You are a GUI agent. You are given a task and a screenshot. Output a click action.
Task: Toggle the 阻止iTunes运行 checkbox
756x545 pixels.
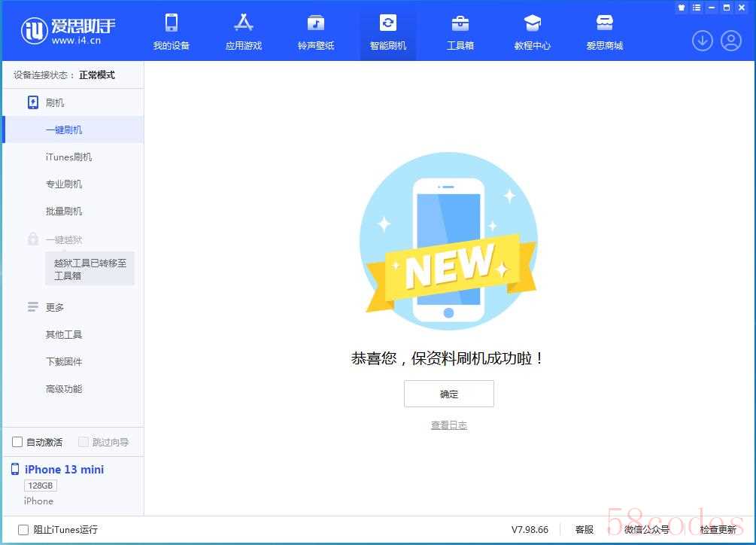pyautogui.click(x=23, y=529)
